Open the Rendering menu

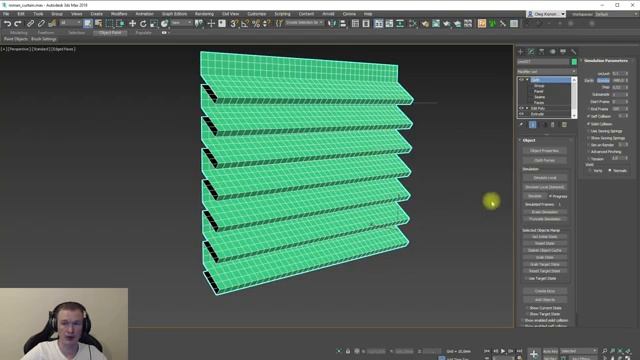[204, 14]
